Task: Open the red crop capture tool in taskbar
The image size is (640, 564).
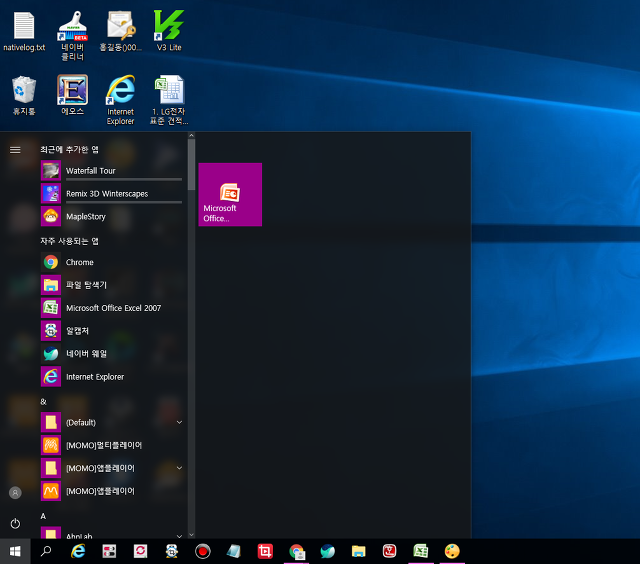Action: tap(265, 551)
